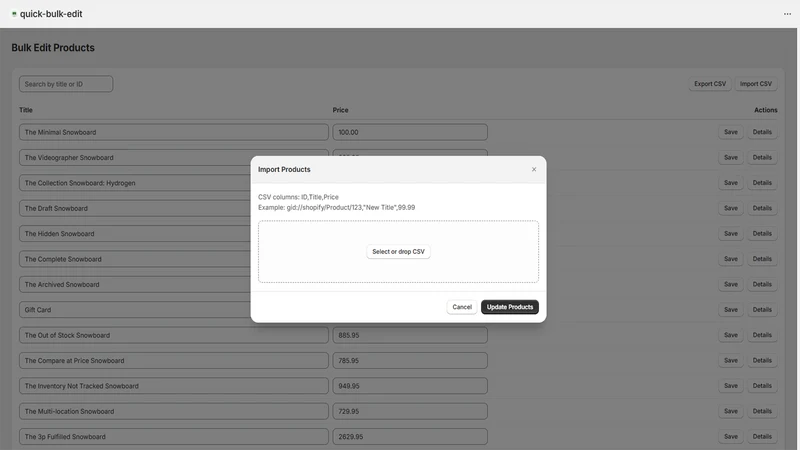Save The Hidden Snowboard row

tap(731, 234)
